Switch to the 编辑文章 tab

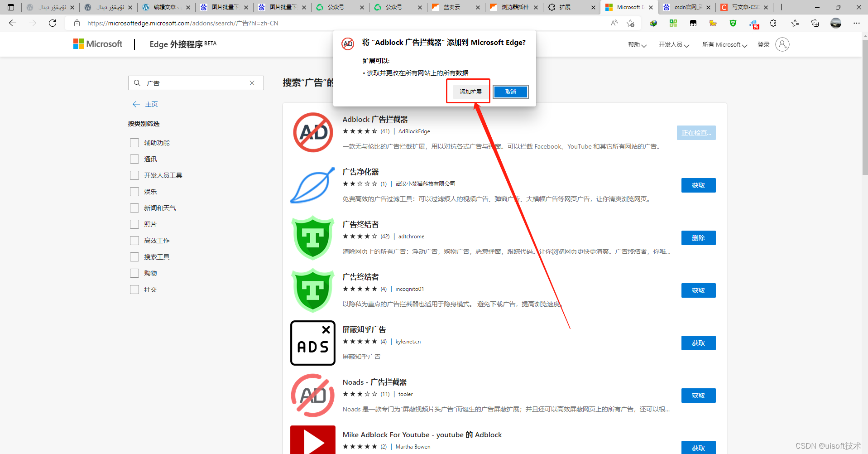[166, 7]
